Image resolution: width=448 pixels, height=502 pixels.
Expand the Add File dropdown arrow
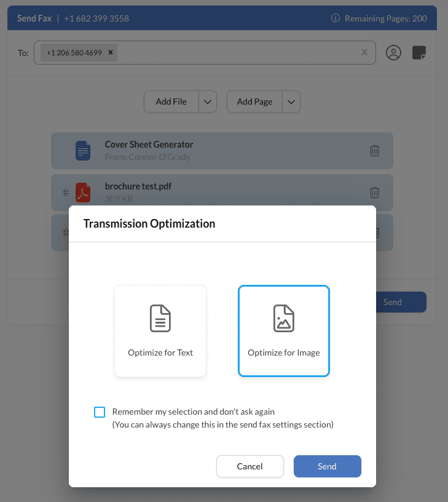(x=207, y=101)
